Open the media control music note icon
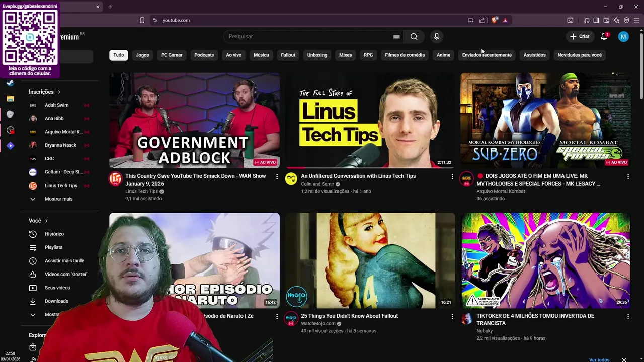The height and width of the screenshot is (362, 644). (x=586, y=20)
